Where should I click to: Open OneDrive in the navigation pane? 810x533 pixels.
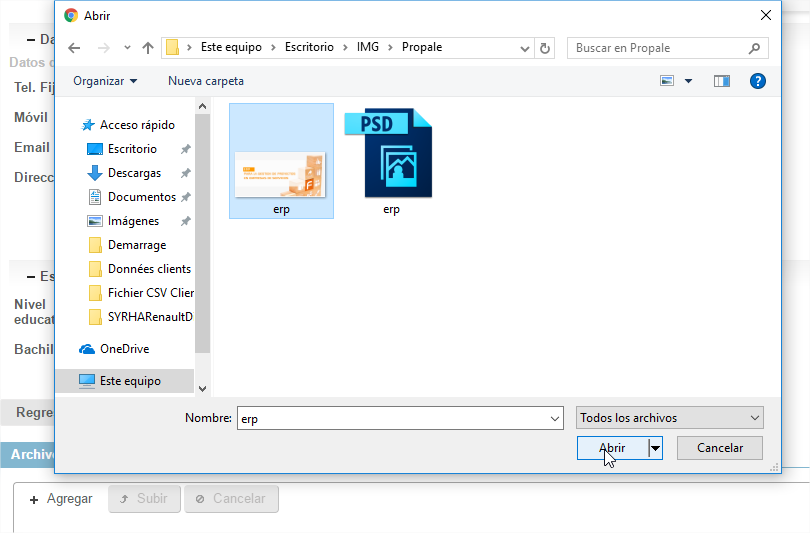126,349
